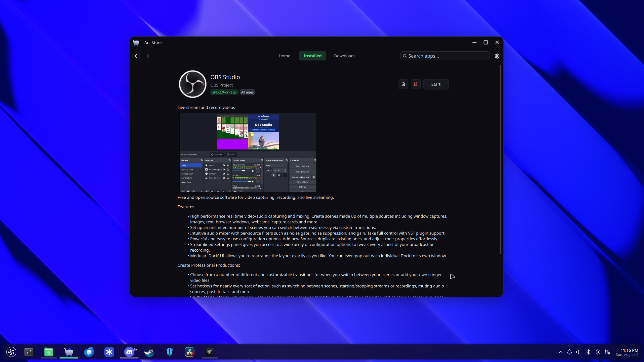Select Arc Store cart in the taskbar

coord(69,352)
